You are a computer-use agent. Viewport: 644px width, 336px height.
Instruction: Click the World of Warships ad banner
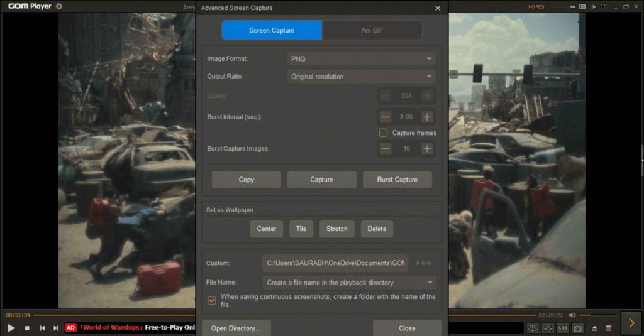(130, 327)
